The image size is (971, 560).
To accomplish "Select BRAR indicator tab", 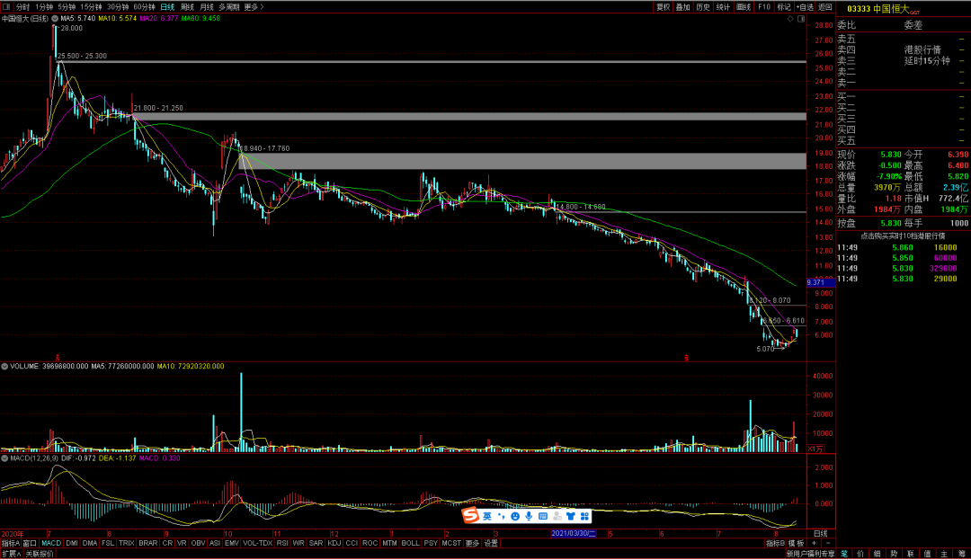I will (148, 543).
